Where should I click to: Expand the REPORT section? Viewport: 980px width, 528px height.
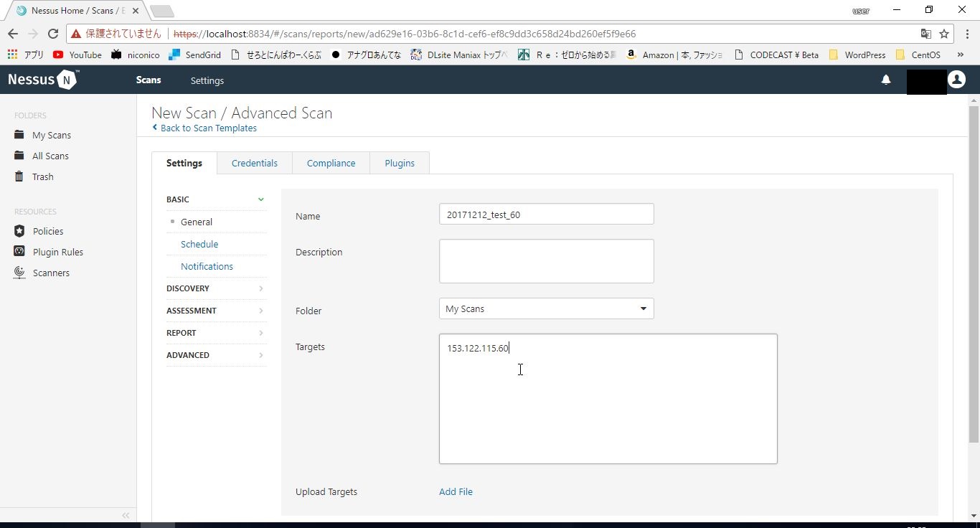pyautogui.click(x=216, y=333)
